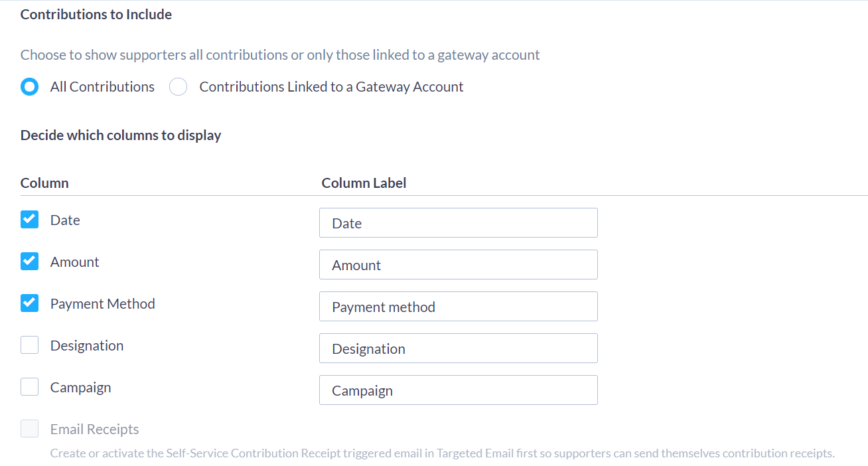Choose Contributions Linked to a Gateway Account
The width and height of the screenshot is (868, 466).
[x=178, y=86]
